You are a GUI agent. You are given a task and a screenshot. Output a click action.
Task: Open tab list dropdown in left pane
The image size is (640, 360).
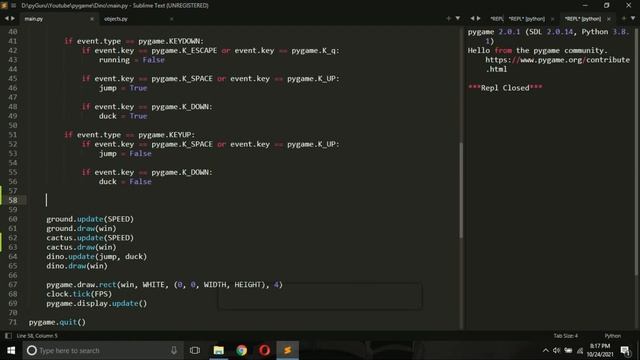[458, 18]
